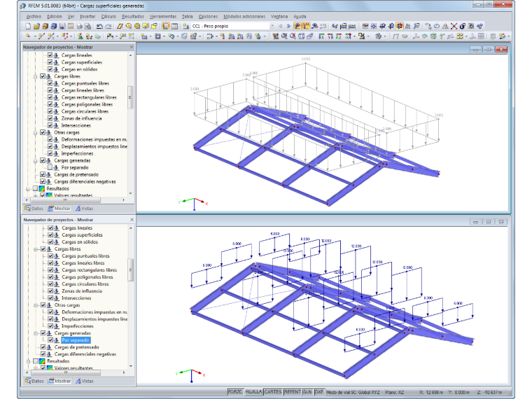Click the New document icon in the toolbar

pos(29,26)
